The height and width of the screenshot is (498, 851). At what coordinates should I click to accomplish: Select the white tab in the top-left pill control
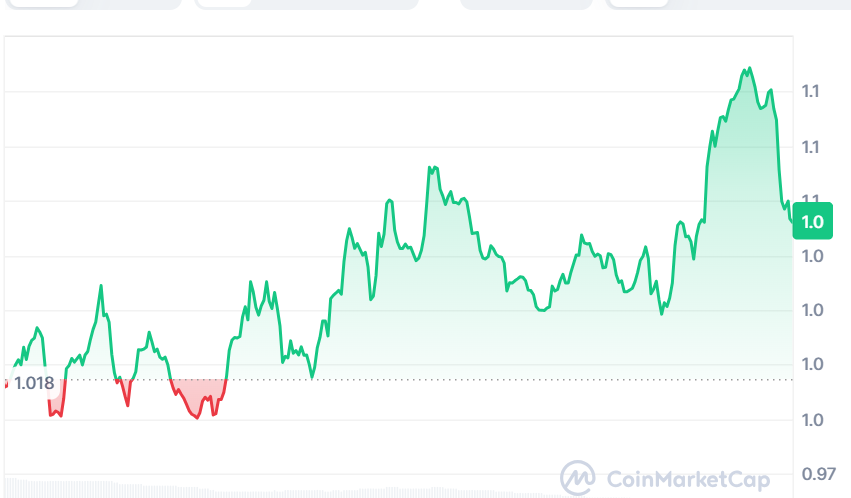(x=43, y=3)
